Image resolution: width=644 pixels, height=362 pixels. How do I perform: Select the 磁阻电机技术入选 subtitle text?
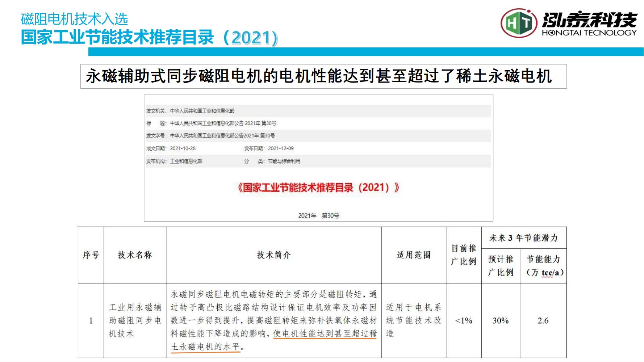click(x=74, y=19)
